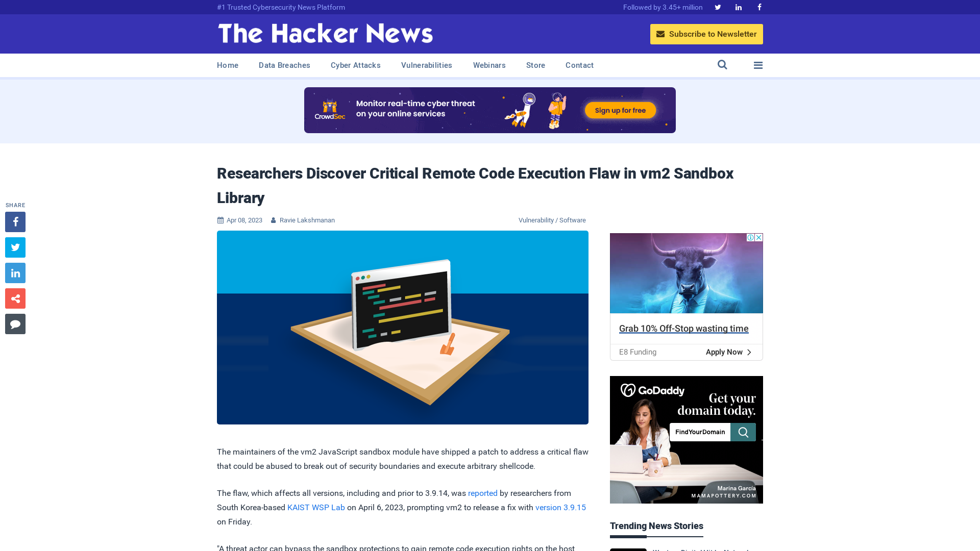Click the KAIST WSP Lab link
The width and height of the screenshot is (980, 551).
coord(315,507)
